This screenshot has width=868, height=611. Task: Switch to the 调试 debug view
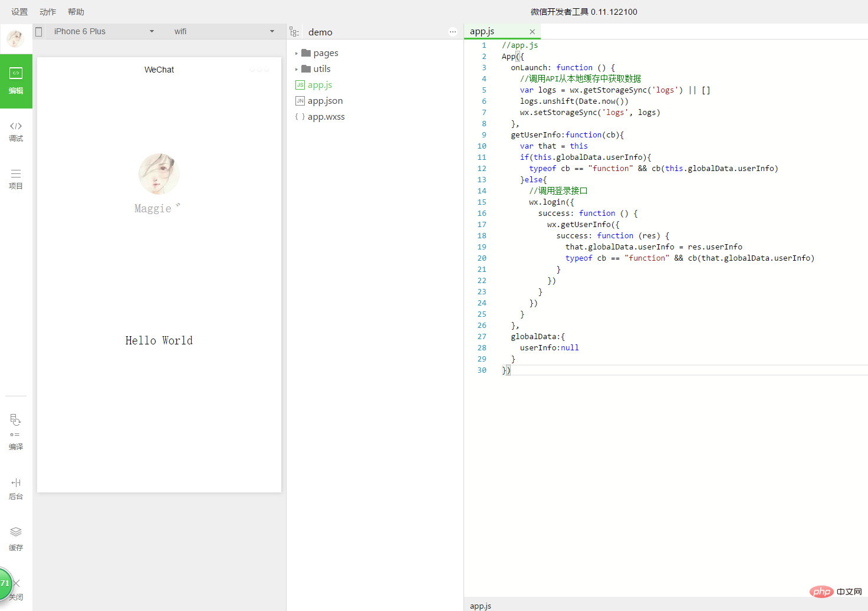click(x=16, y=132)
